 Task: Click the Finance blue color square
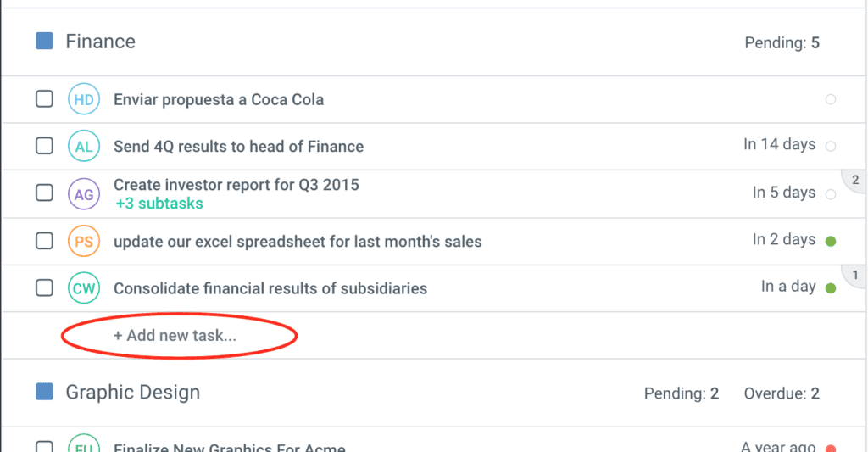[x=45, y=41]
